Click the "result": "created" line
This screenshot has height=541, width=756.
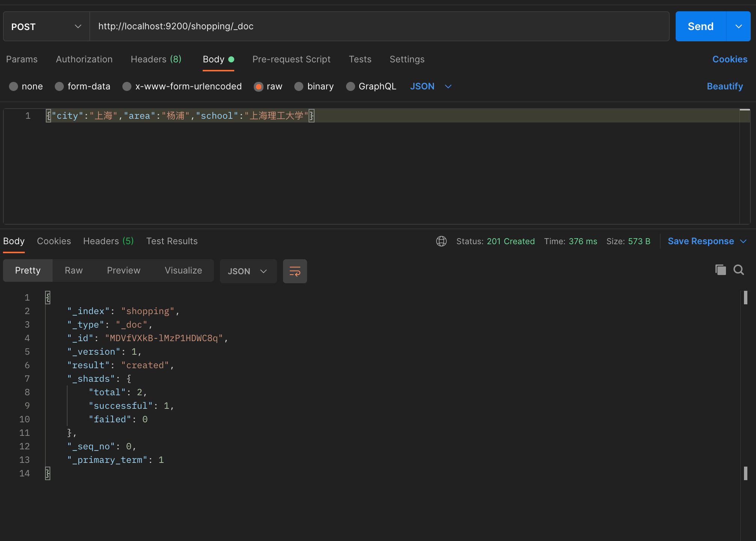click(x=120, y=365)
